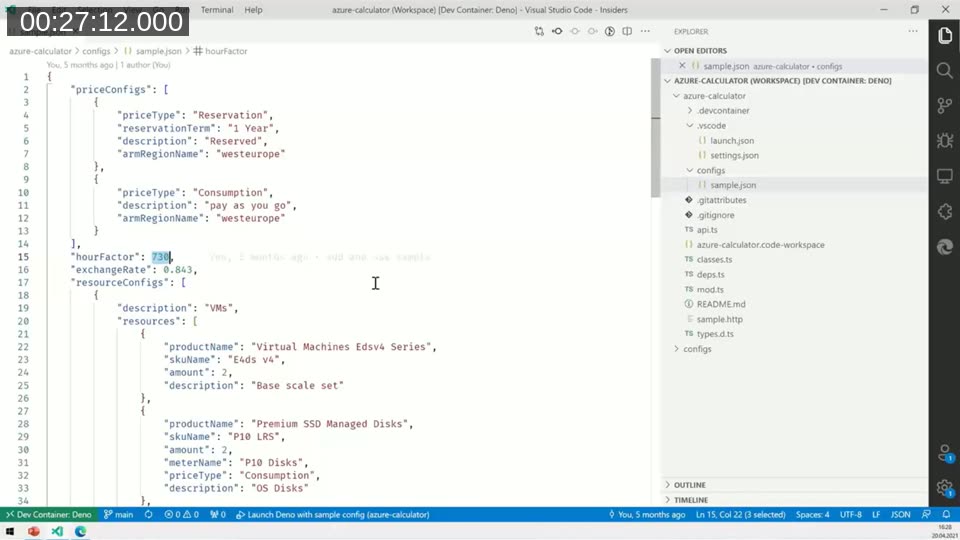The image size is (960, 540).
Task: Click the JSON language mode selector
Action: 901,515
